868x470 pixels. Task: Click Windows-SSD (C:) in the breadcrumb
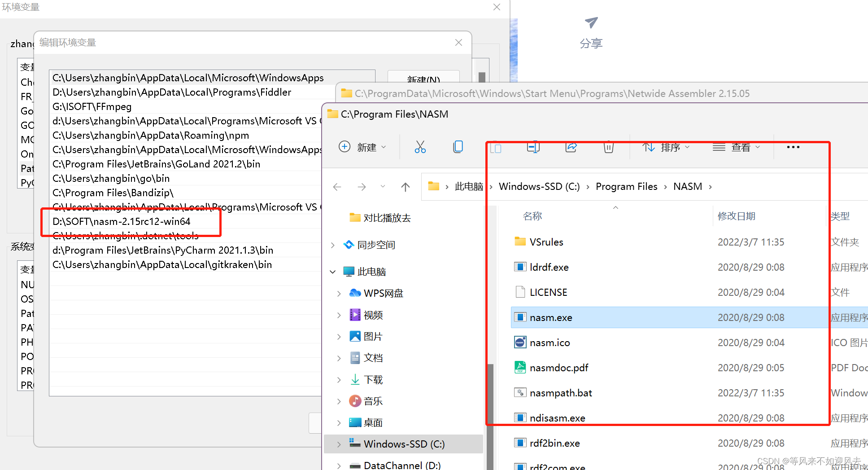coord(539,186)
